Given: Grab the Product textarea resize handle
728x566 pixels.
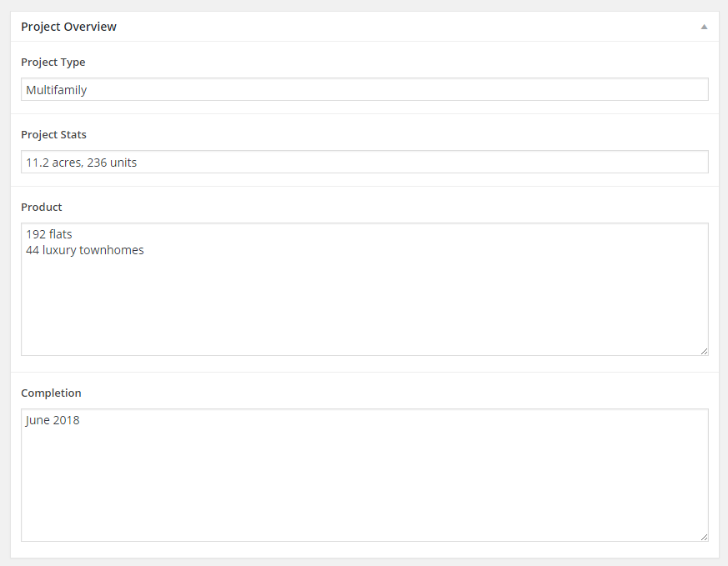Looking at the screenshot, I should click(704, 351).
